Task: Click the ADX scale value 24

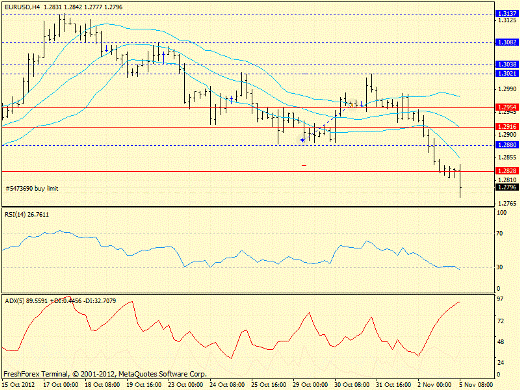Action: (500, 362)
